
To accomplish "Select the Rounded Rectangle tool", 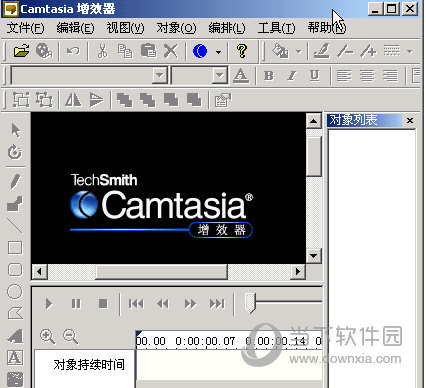I will point(15,270).
